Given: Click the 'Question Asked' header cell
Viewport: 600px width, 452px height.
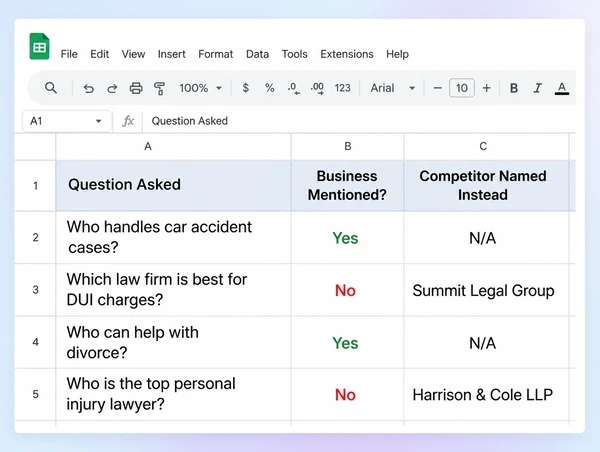Looking at the screenshot, I should pos(173,186).
